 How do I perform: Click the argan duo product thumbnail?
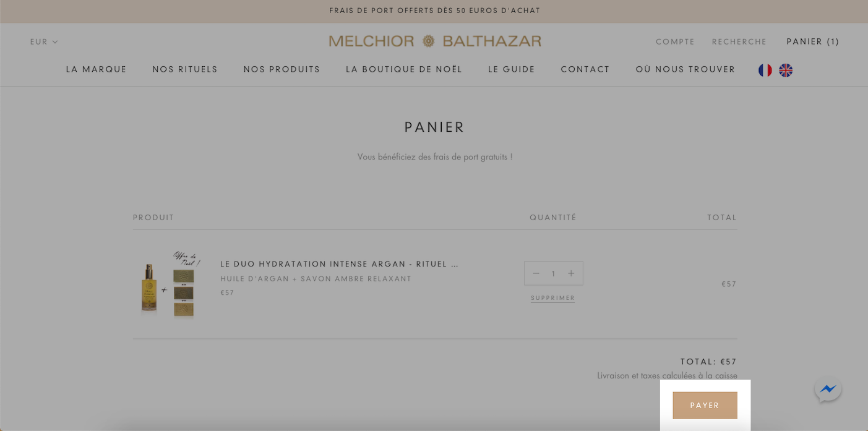pyautogui.click(x=168, y=284)
